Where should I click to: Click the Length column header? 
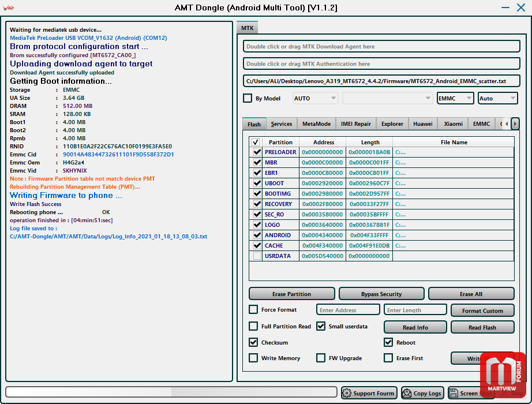tap(370, 142)
